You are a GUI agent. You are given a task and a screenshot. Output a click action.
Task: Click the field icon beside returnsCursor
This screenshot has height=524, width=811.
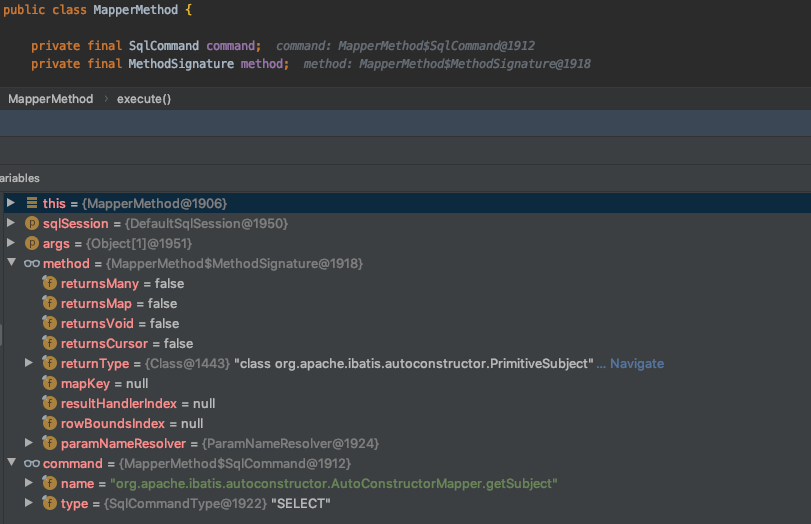(x=49, y=343)
